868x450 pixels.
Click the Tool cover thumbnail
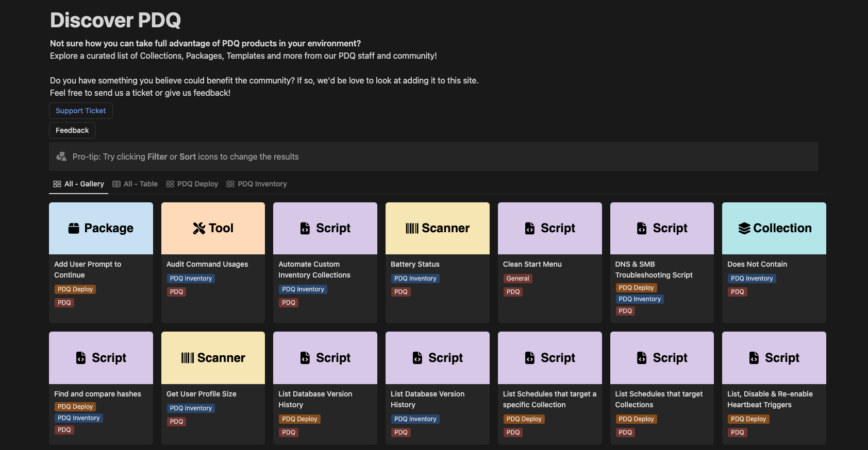213,228
